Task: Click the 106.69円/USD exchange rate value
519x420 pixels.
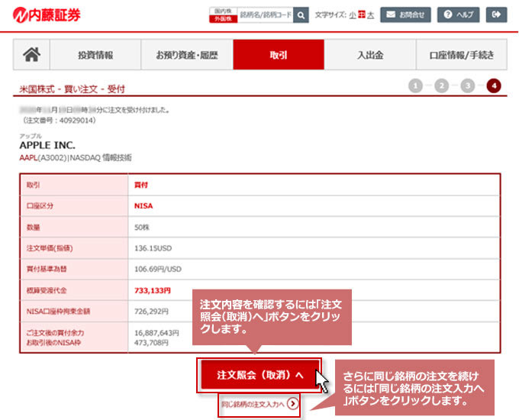Action: (x=158, y=270)
